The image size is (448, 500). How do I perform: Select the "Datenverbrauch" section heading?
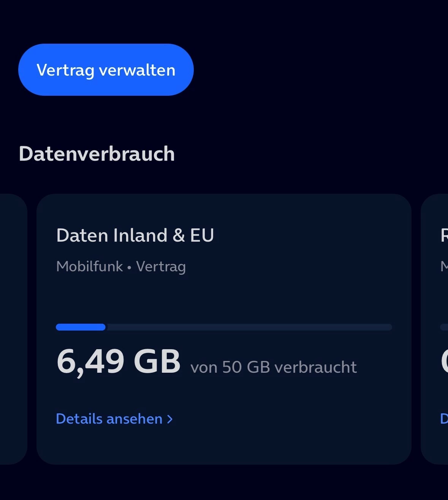pyautogui.click(x=97, y=154)
